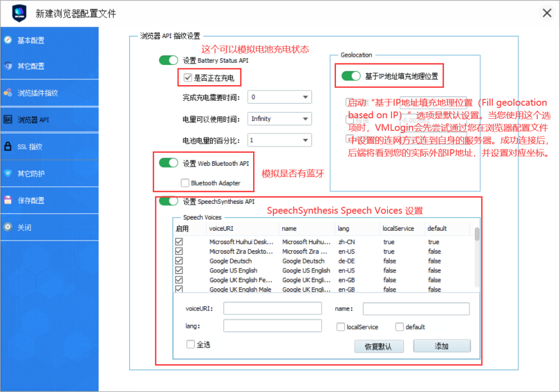Viewport: 560px width, 392px height.
Task: Open the 完成充电需要时间 dropdown
Action: point(279,97)
